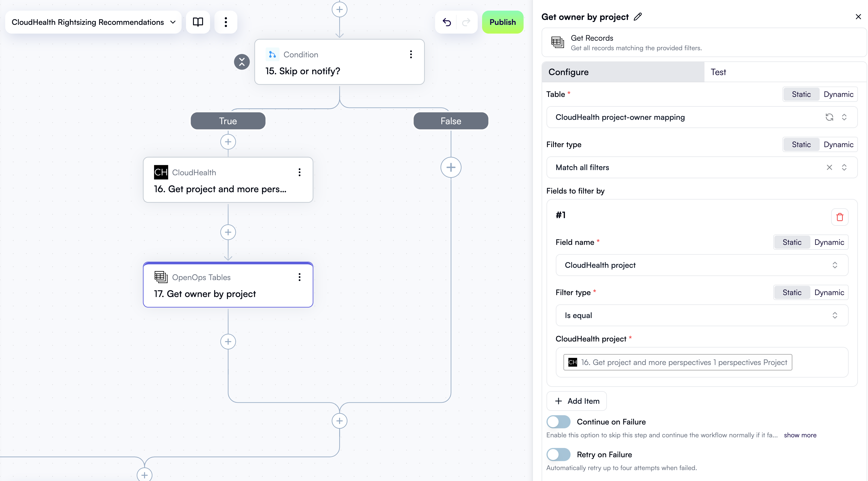This screenshot has height=481, width=868.
Task: Click the pencil to rename Get owner by project
Action: coord(638,16)
